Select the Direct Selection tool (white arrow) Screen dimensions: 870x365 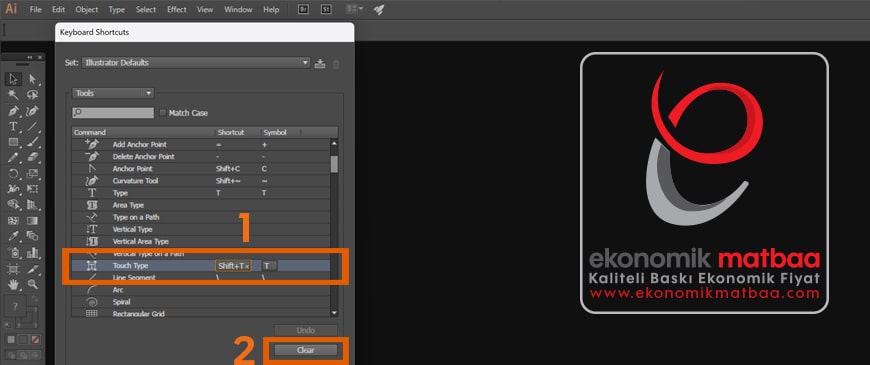tap(32, 79)
